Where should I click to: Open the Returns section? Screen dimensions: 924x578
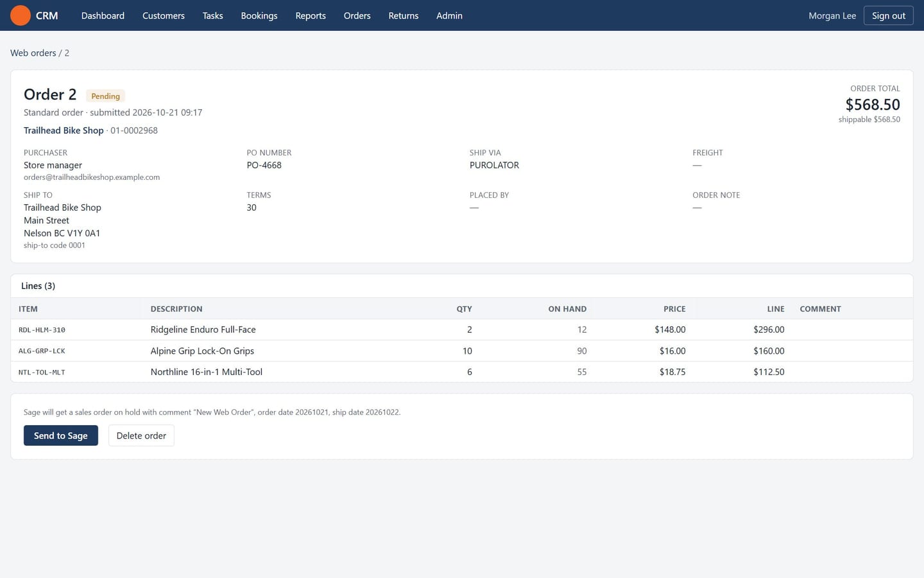click(404, 15)
